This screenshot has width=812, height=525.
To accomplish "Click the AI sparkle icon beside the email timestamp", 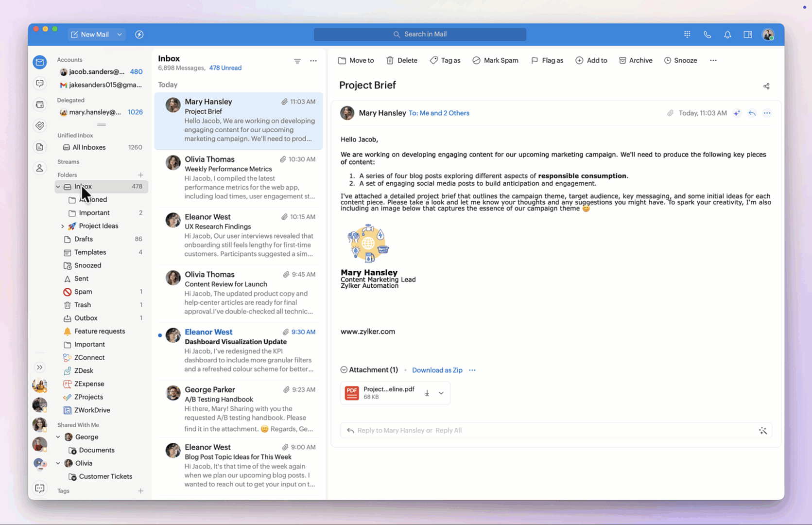I will pyautogui.click(x=737, y=113).
